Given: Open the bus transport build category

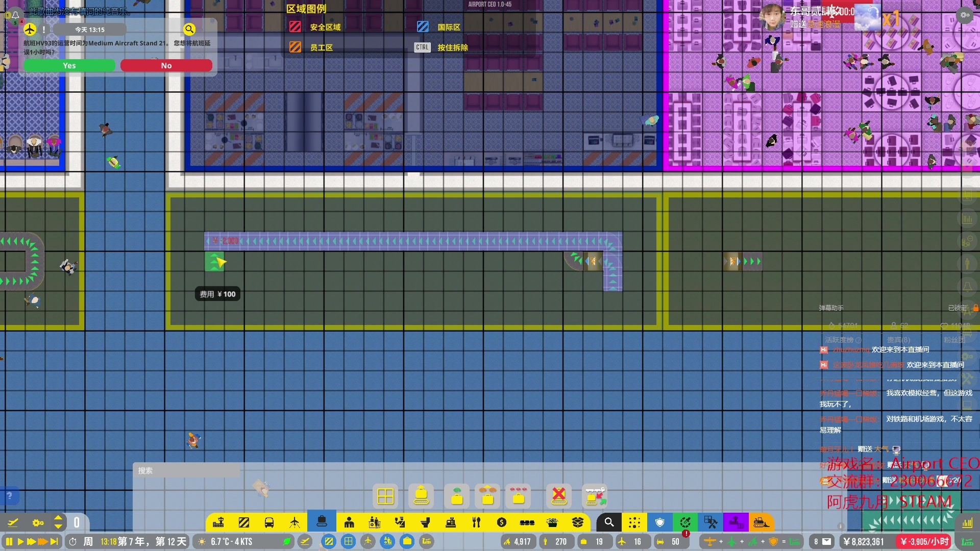Looking at the screenshot, I should coord(269,522).
